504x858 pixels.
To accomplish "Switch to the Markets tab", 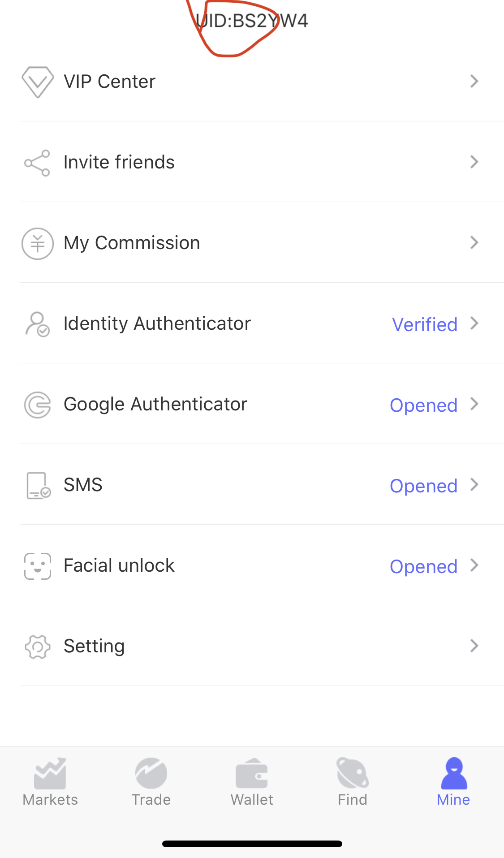I will [x=50, y=782].
